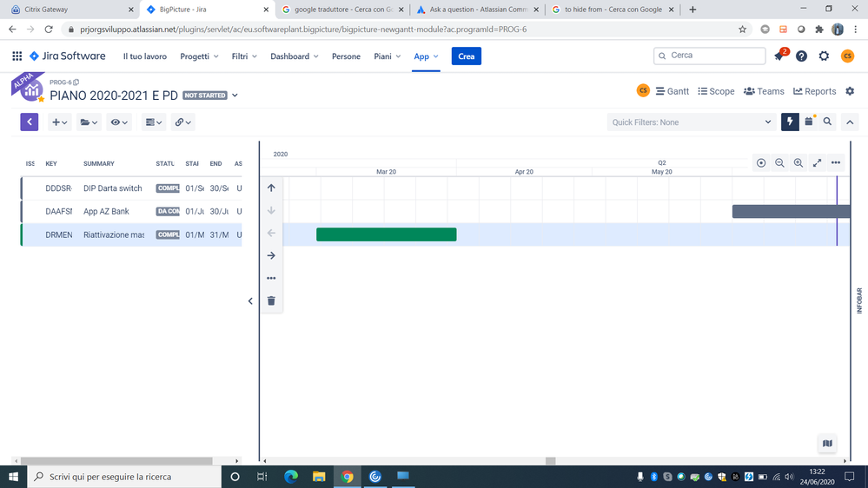The height and width of the screenshot is (488, 868).
Task: Open the eye view options dropdown
Action: [x=119, y=122]
